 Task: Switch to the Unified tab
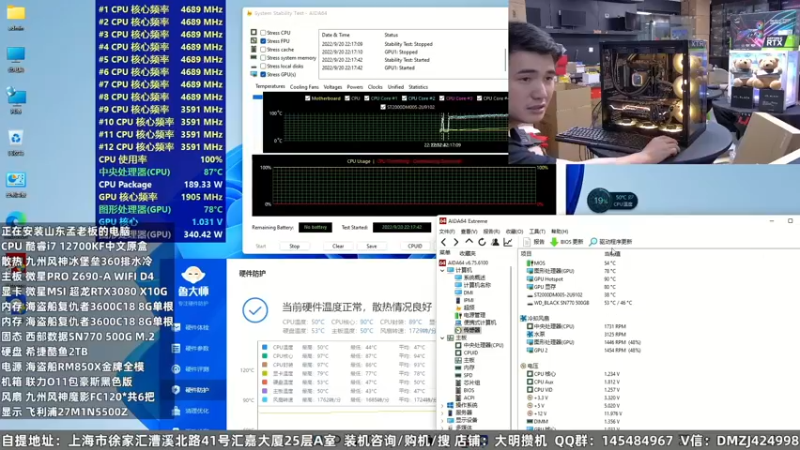(395, 87)
